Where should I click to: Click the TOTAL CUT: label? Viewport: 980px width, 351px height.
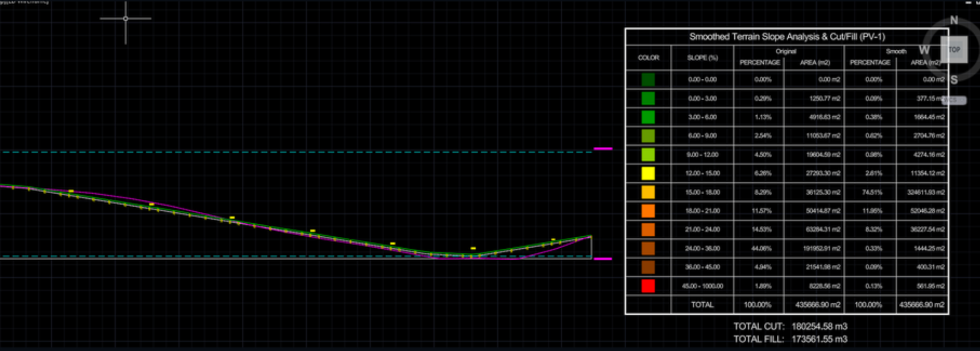click(x=759, y=327)
